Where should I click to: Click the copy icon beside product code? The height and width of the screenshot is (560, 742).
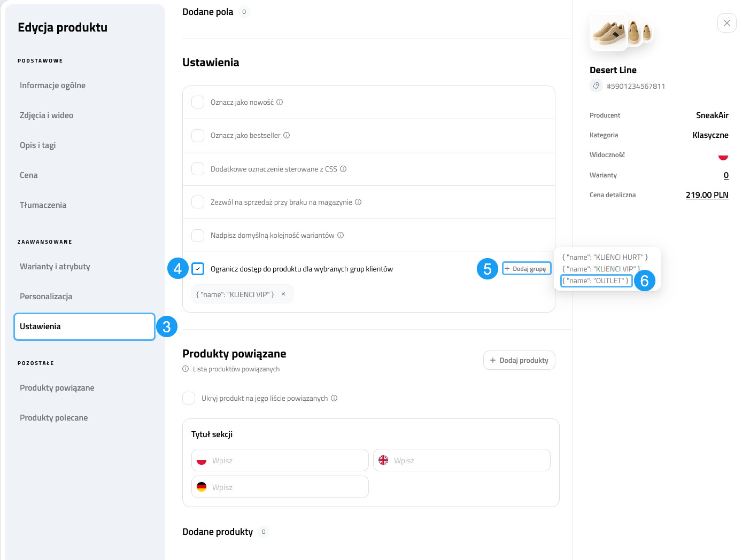click(596, 85)
